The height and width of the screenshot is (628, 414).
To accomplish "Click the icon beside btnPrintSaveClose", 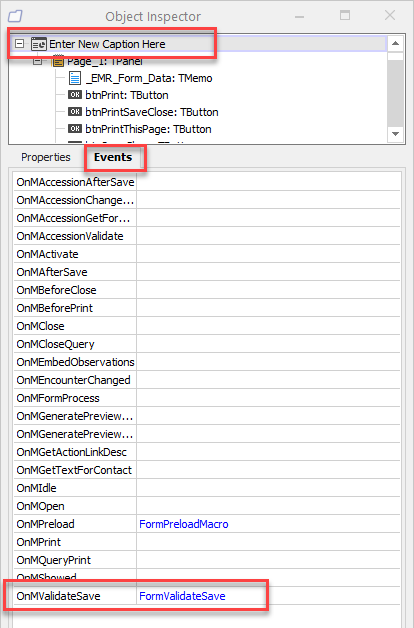I will click(x=75, y=112).
